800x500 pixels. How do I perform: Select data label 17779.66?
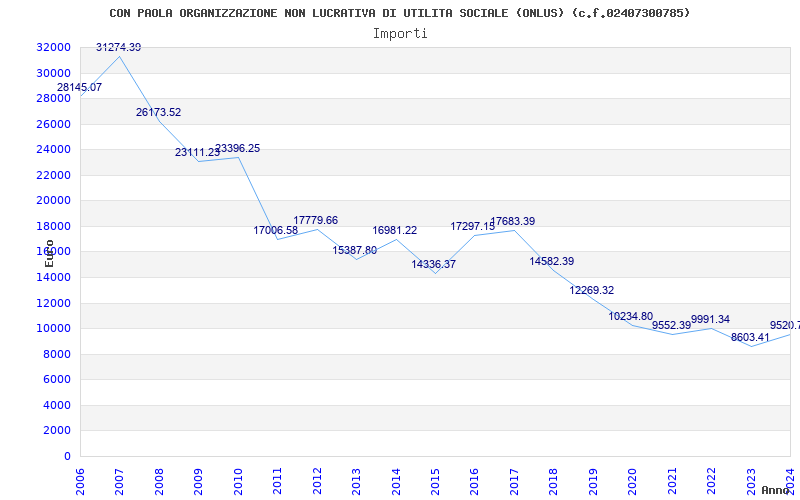pos(315,220)
